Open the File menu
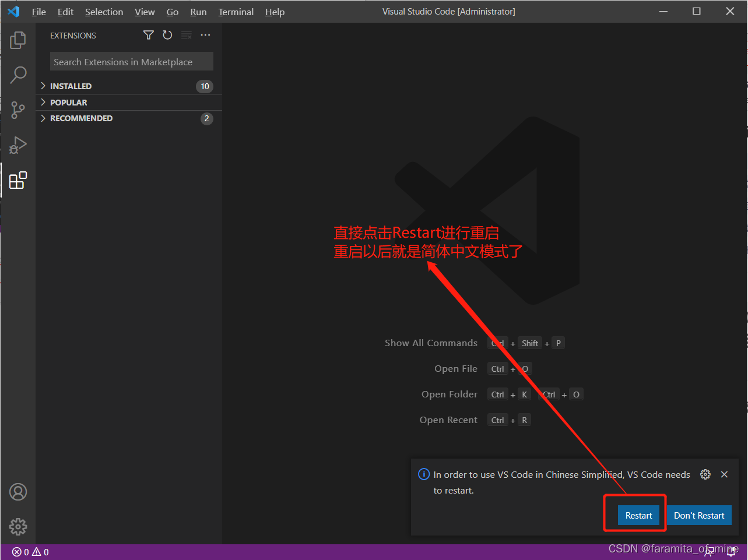 click(x=39, y=12)
